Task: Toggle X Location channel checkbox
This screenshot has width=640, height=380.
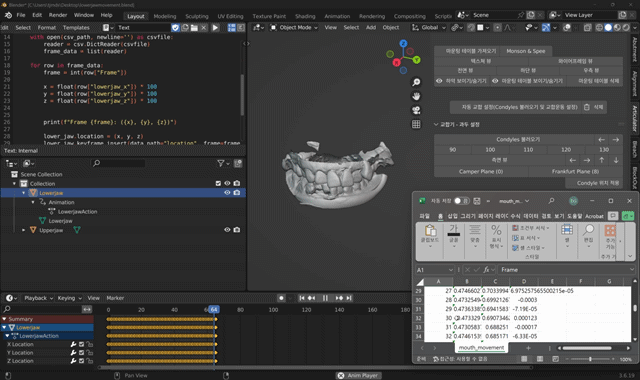Action: point(81,344)
